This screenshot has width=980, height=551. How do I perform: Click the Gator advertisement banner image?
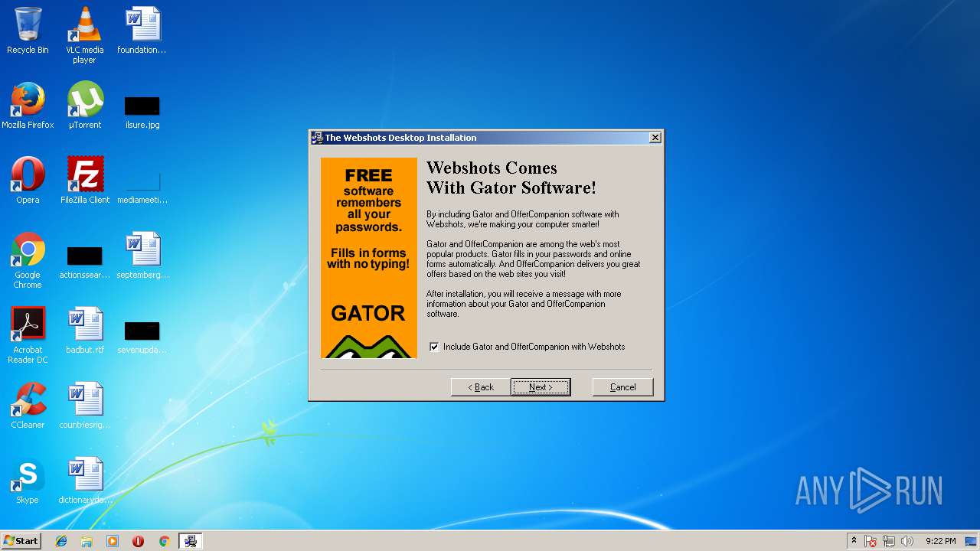369,258
